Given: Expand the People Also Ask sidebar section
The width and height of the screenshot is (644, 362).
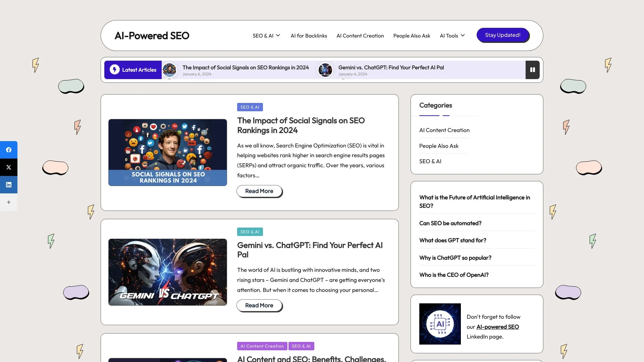Looking at the screenshot, I should 438,145.
